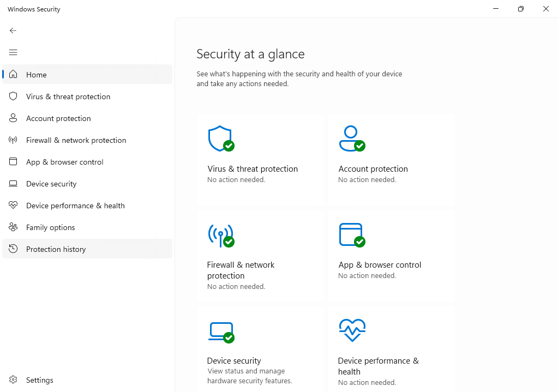This screenshot has width=558, height=392.
Task: Click the Protection history clock icon
Action: 13,249
